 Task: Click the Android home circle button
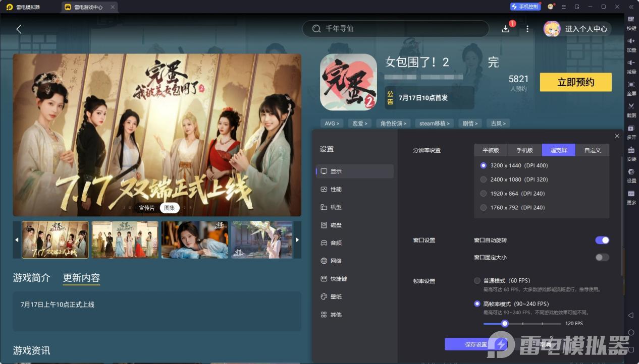(631, 333)
